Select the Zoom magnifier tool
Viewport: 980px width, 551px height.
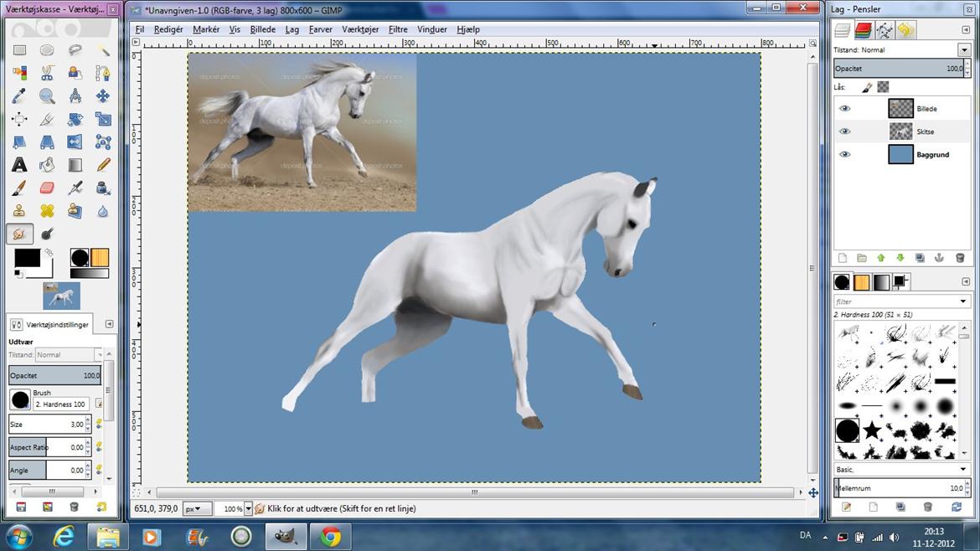(47, 96)
